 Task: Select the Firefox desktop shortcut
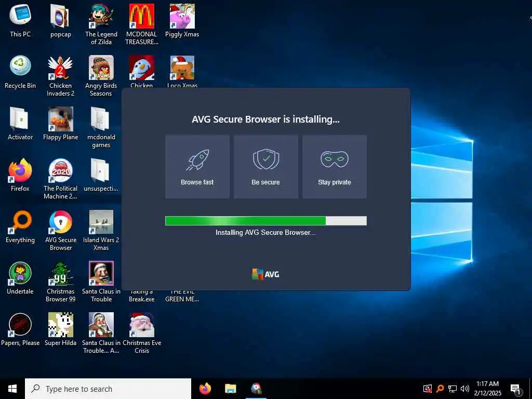tap(20, 175)
